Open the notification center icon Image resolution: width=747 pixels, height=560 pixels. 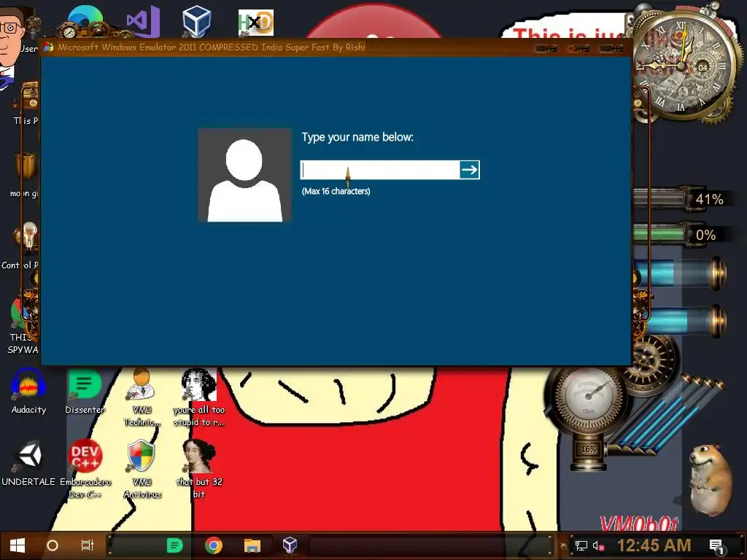[x=716, y=545]
